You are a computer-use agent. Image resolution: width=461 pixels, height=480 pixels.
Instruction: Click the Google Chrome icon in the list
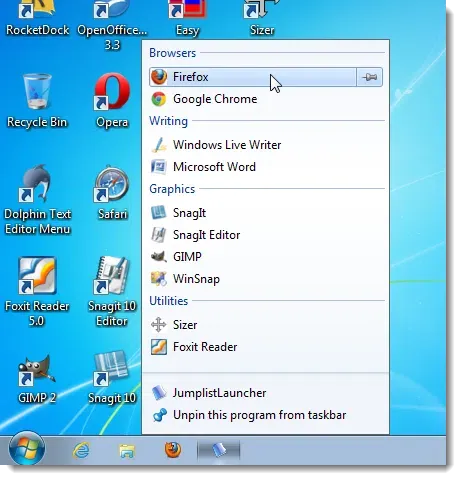click(159, 99)
